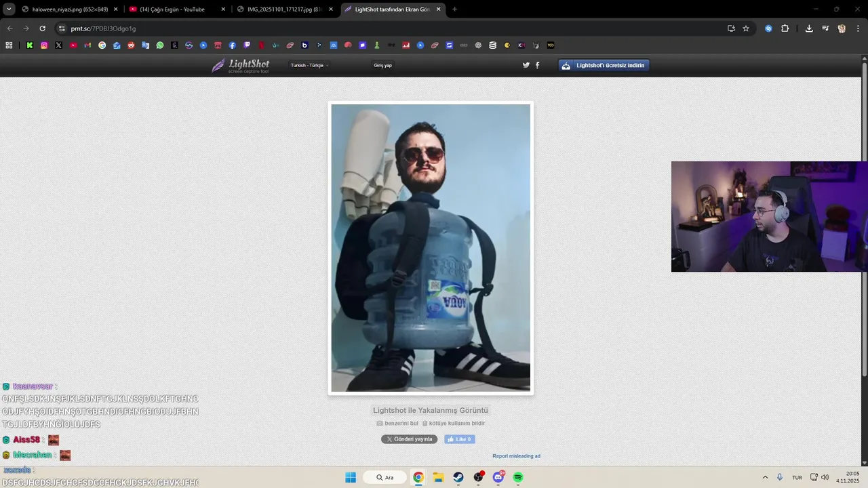The height and width of the screenshot is (488, 868).
Task: Click the Giriş yap login link
Action: point(382,65)
